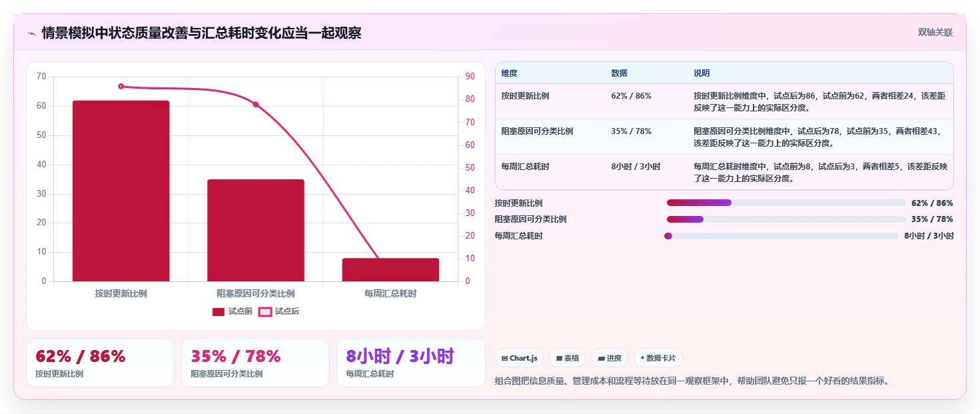This screenshot has height=414, width=980.
Task: Click the description text for 阻塞原因可分类比例 row
Action: point(819,137)
